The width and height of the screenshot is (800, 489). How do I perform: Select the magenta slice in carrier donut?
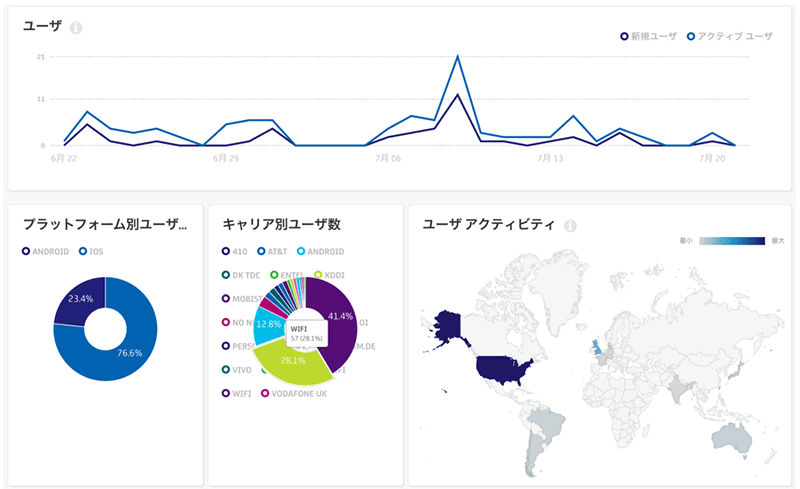pyautogui.click(x=271, y=306)
